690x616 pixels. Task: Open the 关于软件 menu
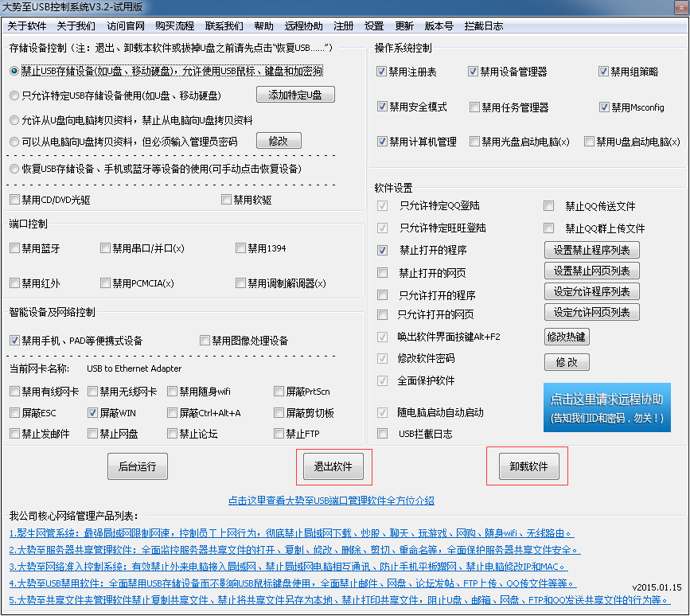(27, 26)
